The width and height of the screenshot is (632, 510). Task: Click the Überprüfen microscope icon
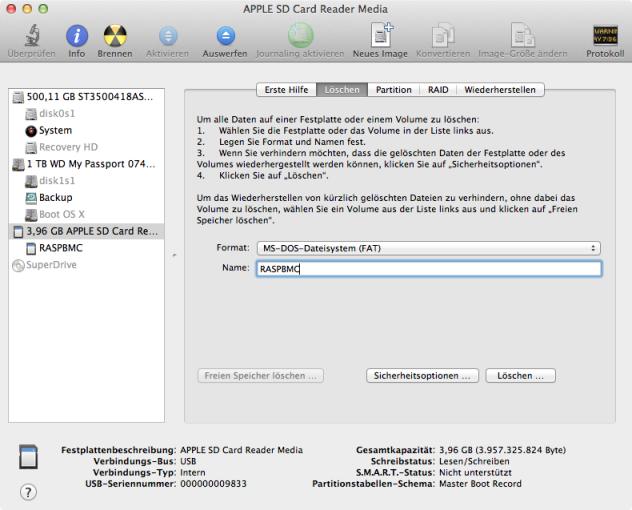(32, 35)
